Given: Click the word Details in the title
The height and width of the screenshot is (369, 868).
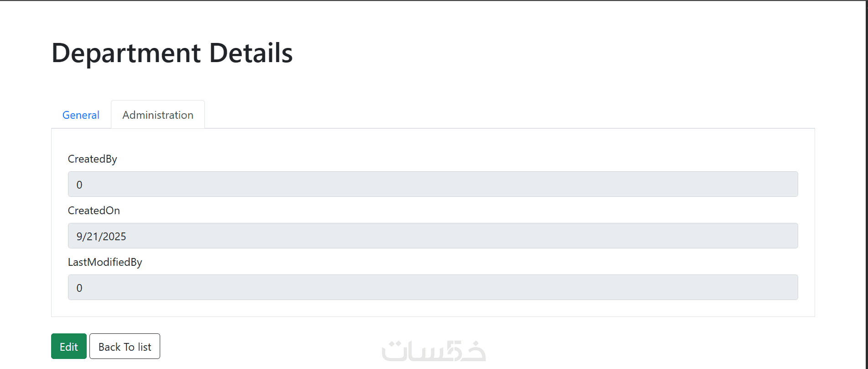Looking at the screenshot, I should [251, 53].
